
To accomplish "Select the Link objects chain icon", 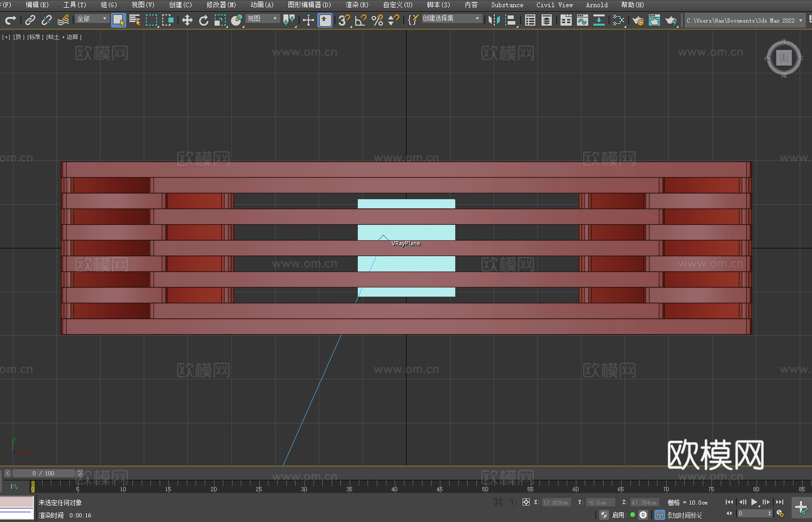I will pos(30,20).
